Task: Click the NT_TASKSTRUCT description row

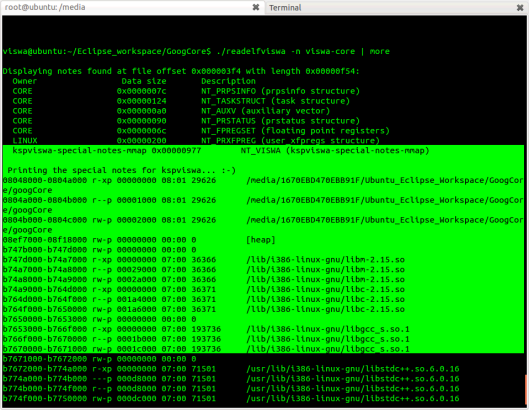Action: (x=181, y=101)
